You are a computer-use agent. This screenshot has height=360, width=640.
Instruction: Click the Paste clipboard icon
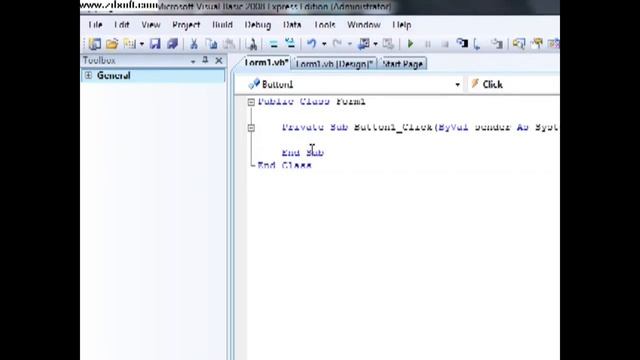tap(229, 44)
